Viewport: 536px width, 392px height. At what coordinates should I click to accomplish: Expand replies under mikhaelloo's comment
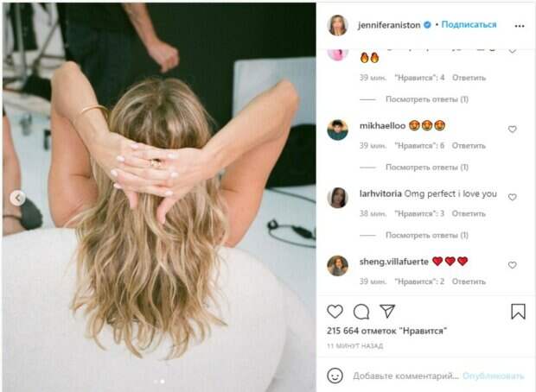coord(427,168)
